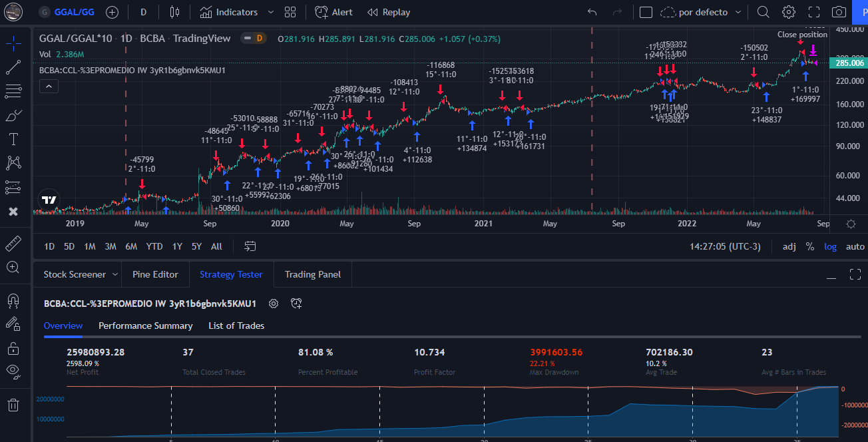The image size is (868, 442).
Task: Open the X-shaped icons and stickers tool
Action: click(13, 212)
